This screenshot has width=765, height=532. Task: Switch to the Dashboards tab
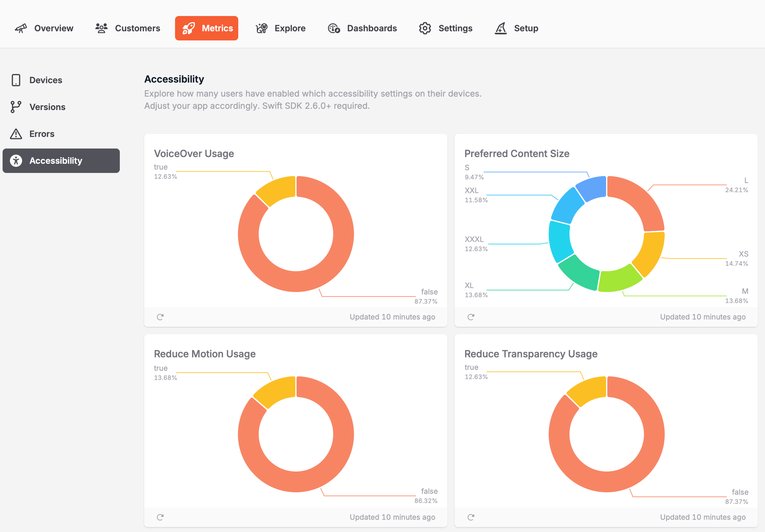[372, 28]
